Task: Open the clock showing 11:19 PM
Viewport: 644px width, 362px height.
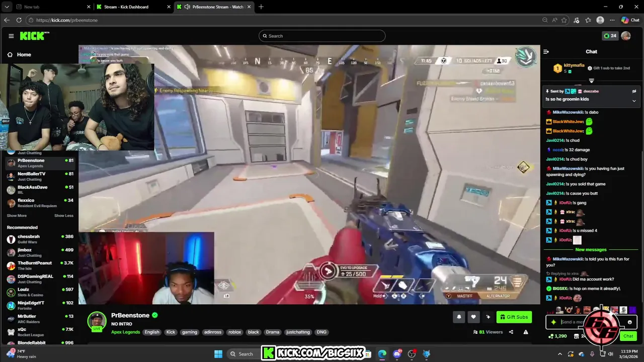Action: [x=627, y=354]
